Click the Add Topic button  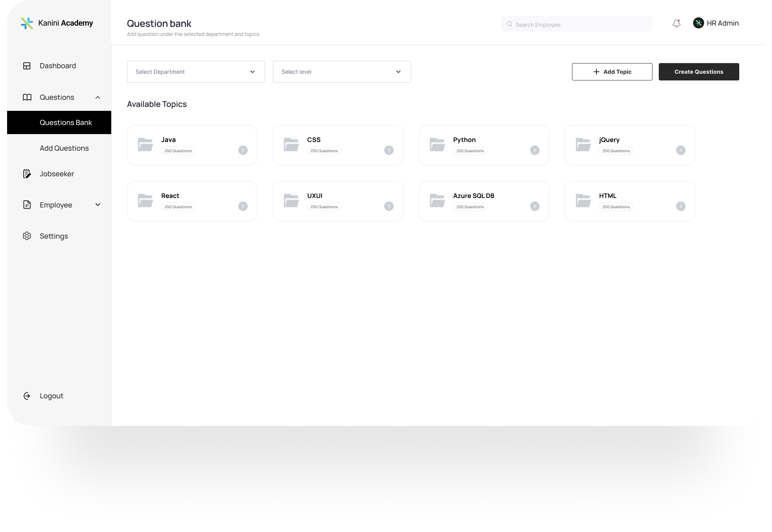(x=612, y=72)
